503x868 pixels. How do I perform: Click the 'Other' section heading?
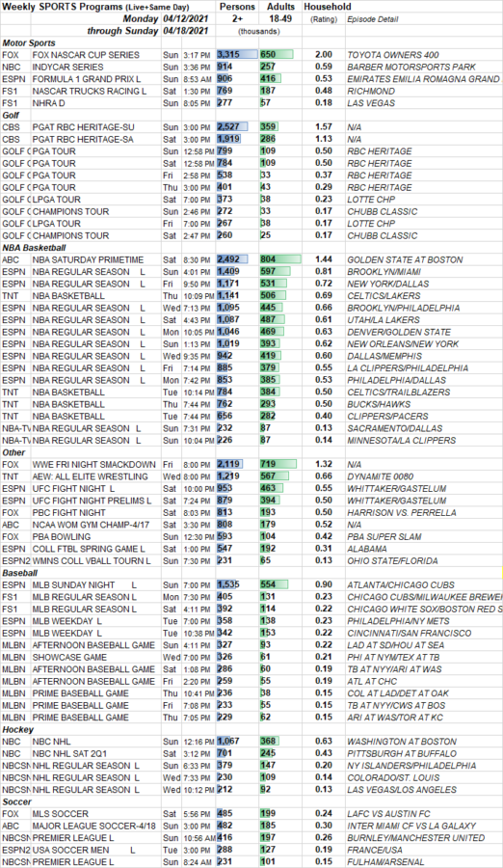click(x=13, y=452)
